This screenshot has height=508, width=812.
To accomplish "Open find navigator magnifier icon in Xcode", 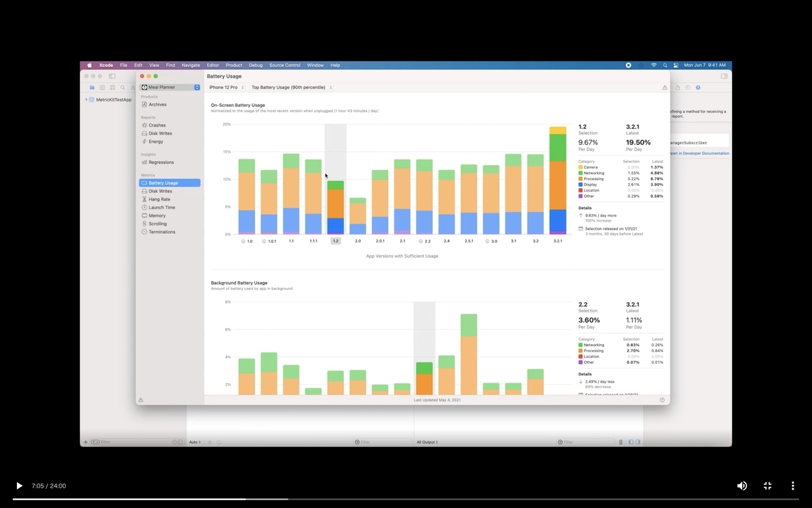I will 122,87.
